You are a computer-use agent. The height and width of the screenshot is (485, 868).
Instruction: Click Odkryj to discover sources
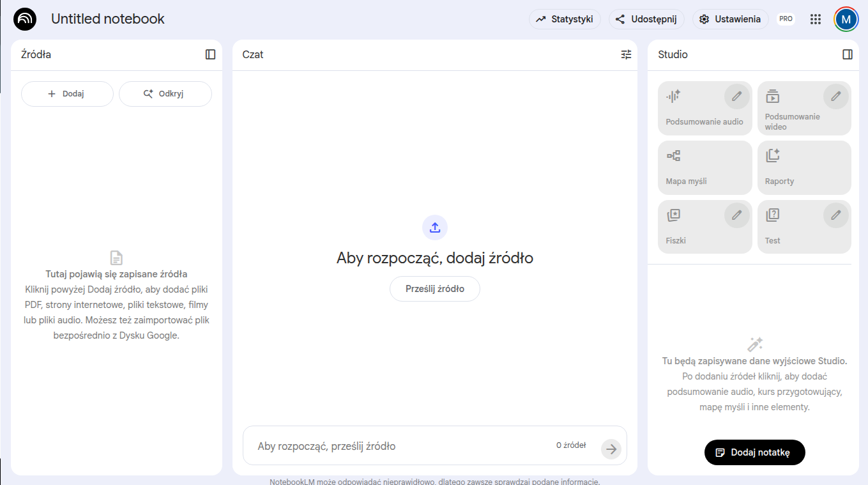coord(165,93)
